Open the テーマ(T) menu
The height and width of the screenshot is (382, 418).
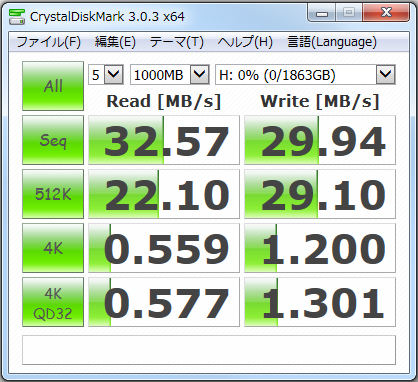pos(177,42)
